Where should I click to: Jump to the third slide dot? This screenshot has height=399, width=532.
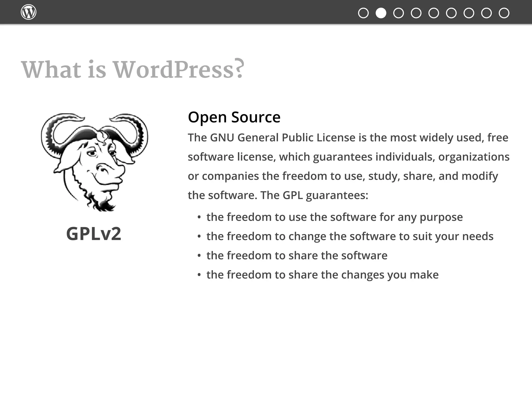click(398, 13)
